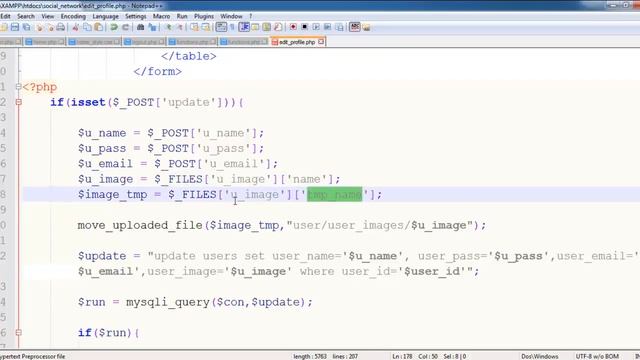
Task: Toggle Show All Characters paragraph icon
Action: point(232,27)
